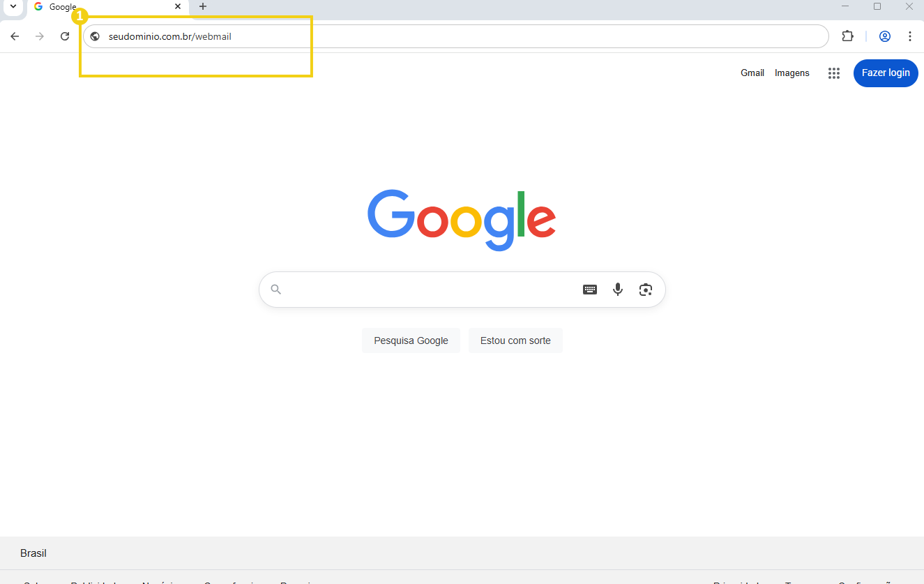Start voice search with microphone icon
924x584 pixels.
point(618,290)
